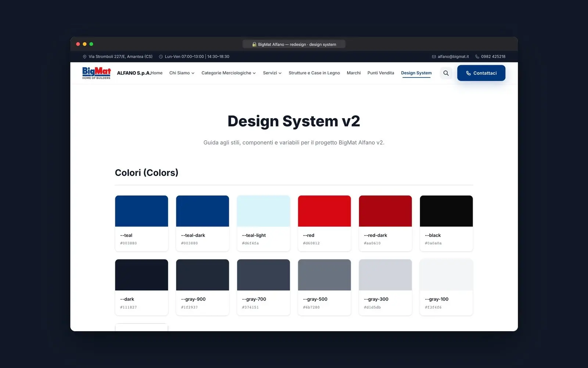The image size is (588, 368).
Task: Click the Colori (Colors) section heading
Action: pos(147,173)
